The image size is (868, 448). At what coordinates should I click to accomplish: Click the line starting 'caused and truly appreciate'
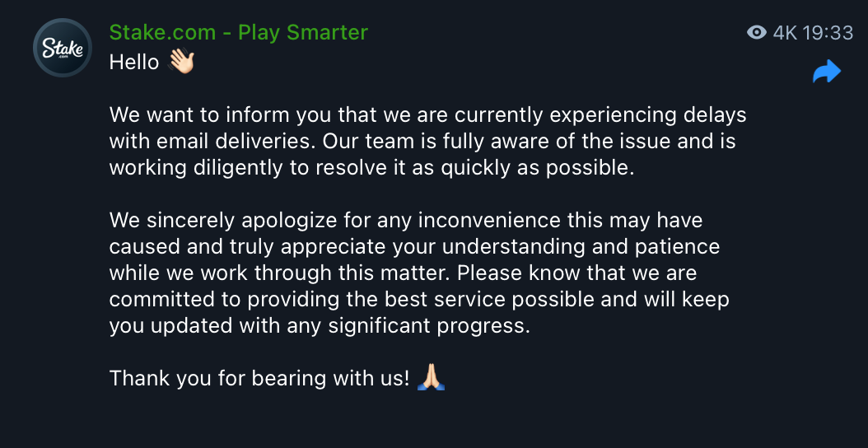click(414, 247)
